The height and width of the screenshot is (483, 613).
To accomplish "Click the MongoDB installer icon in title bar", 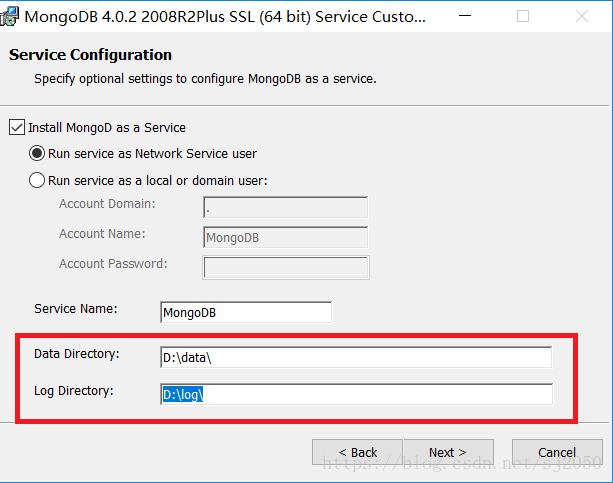I will coord(9,17).
